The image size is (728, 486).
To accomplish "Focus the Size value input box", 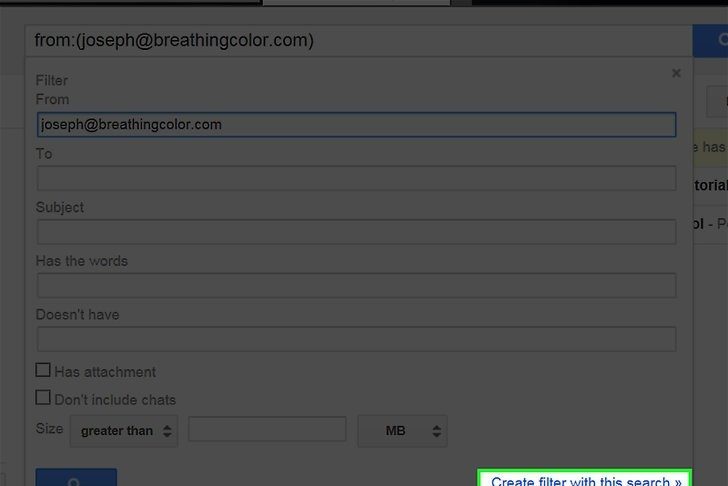I will pos(267,431).
